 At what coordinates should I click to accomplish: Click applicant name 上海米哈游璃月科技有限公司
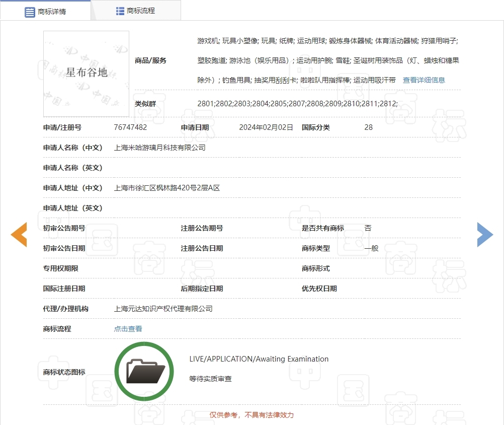tap(159, 148)
